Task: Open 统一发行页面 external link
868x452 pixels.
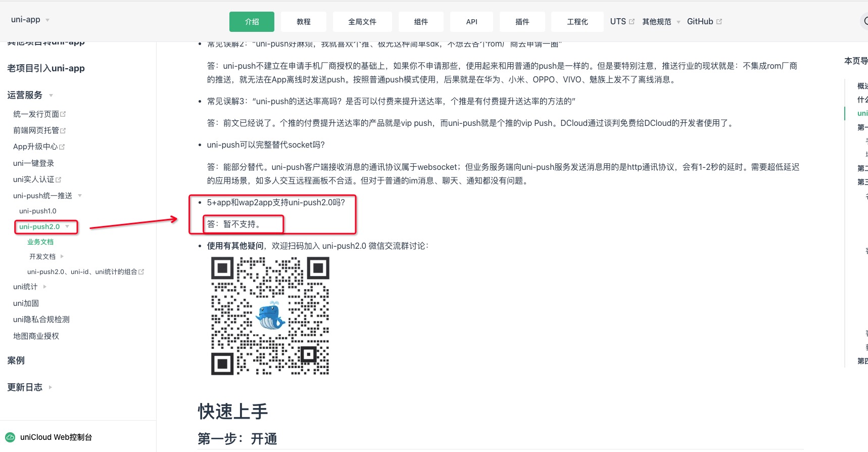Action: [x=39, y=114]
